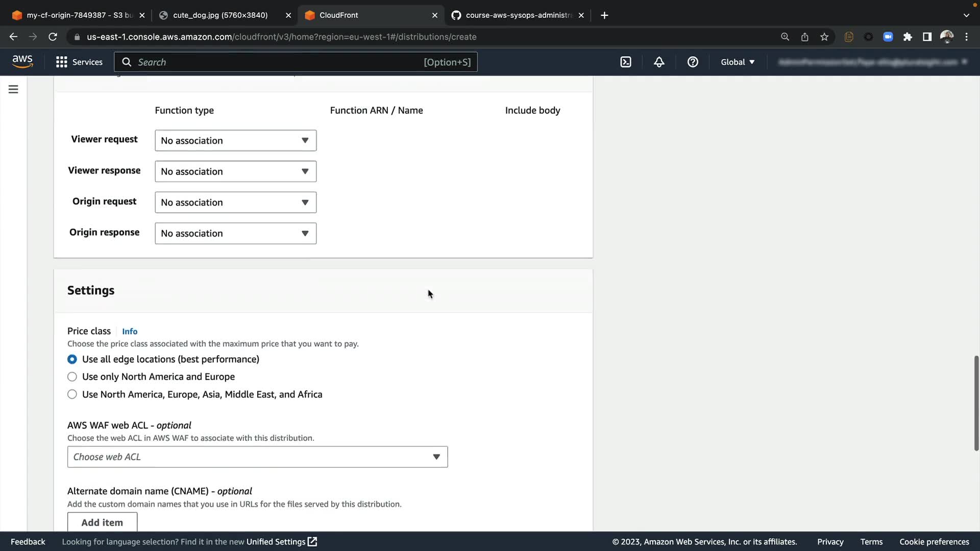This screenshot has width=980, height=551.
Task: Open the notifications bell icon
Action: 659,62
